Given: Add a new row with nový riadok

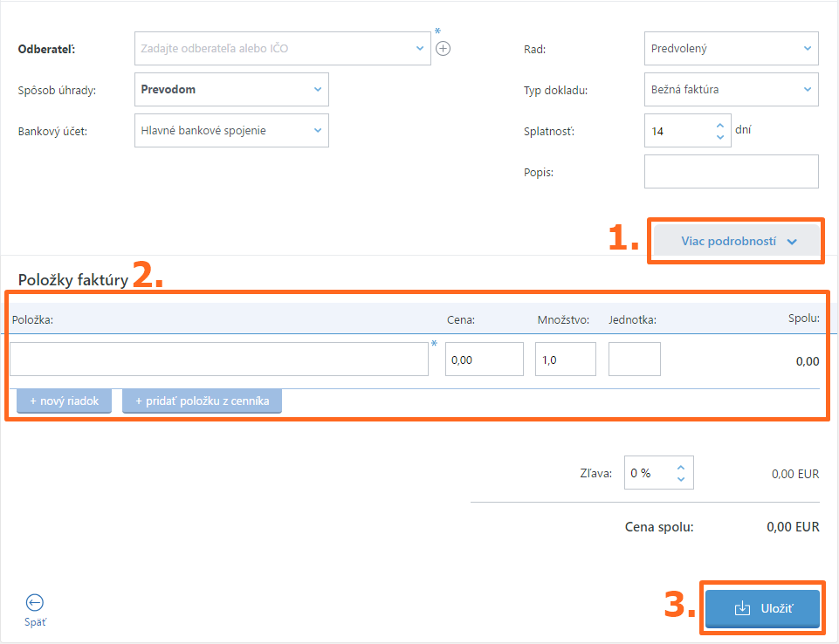Looking at the screenshot, I should 65,401.
